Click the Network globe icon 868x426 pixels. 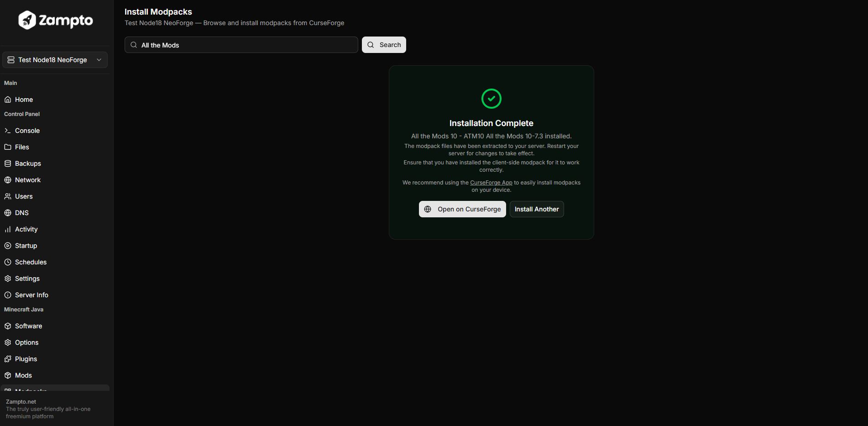pos(8,180)
